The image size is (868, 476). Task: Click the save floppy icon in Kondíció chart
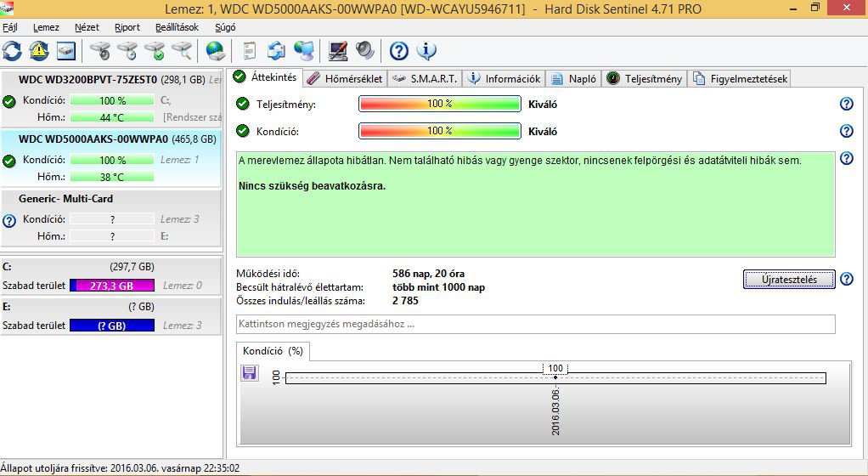(x=250, y=372)
